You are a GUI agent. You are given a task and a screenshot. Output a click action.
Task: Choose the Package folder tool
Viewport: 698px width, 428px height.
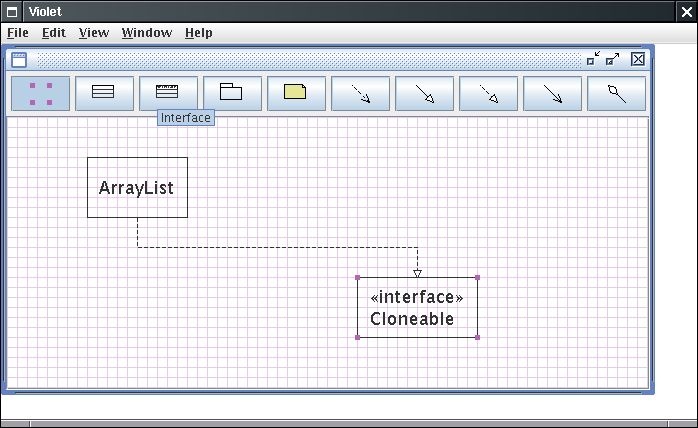[x=232, y=94]
